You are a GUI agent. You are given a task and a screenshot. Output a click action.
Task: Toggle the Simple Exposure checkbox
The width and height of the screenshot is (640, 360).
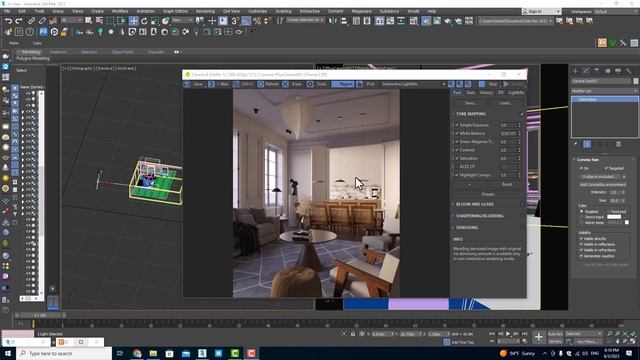pyautogui.click(x=456, y=125)
